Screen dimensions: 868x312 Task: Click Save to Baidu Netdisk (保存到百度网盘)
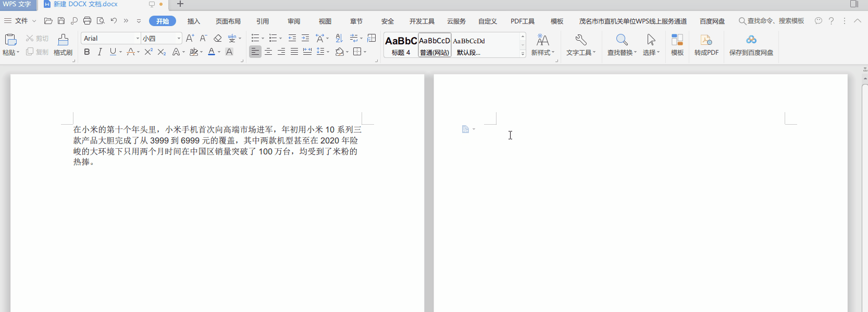(751, 45)
